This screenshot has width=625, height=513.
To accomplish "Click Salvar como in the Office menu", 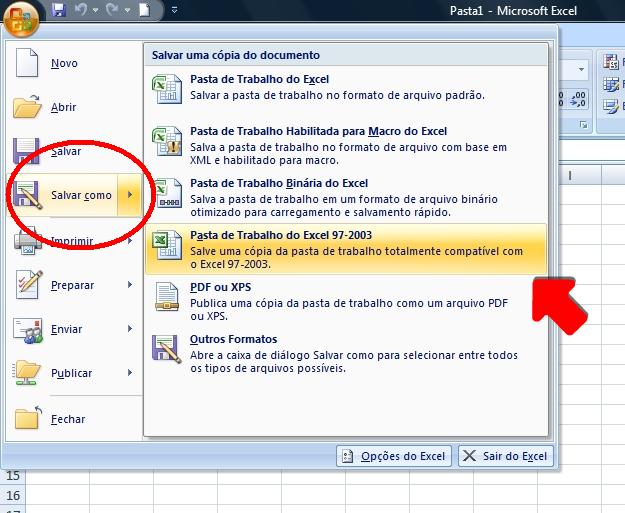I will 63,195.
